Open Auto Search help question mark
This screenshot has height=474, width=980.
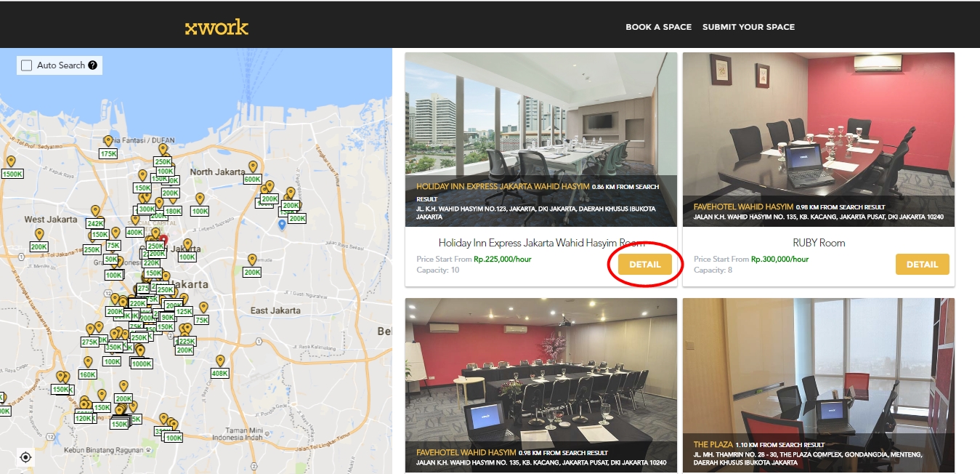click(x=93, y=65)
